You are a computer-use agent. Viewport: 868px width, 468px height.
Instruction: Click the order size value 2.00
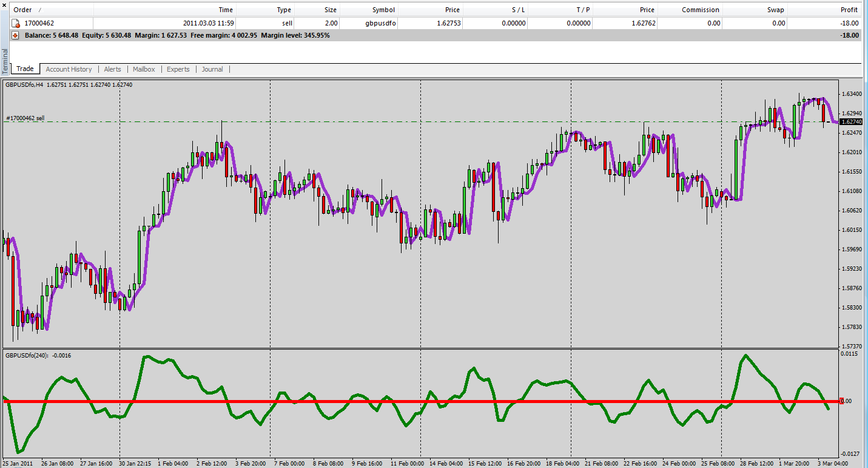point(330,23)
